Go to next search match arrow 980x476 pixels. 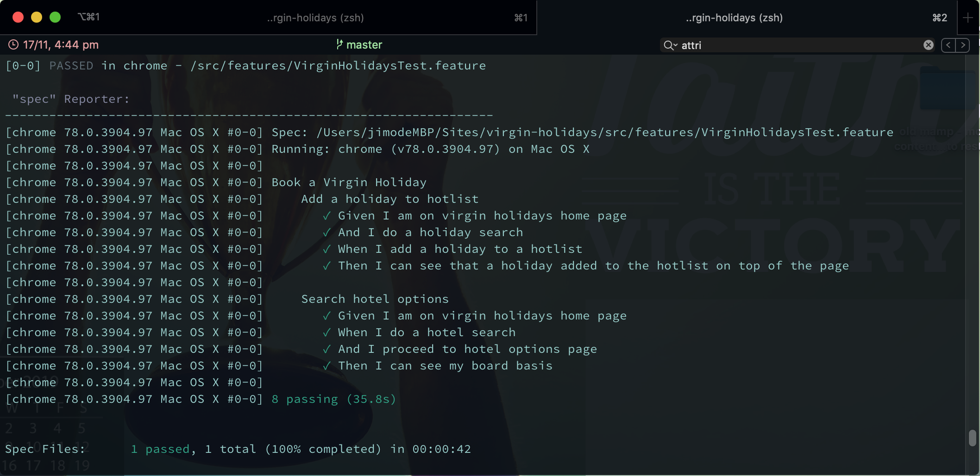pyautogui.click(x=963, y=45)
